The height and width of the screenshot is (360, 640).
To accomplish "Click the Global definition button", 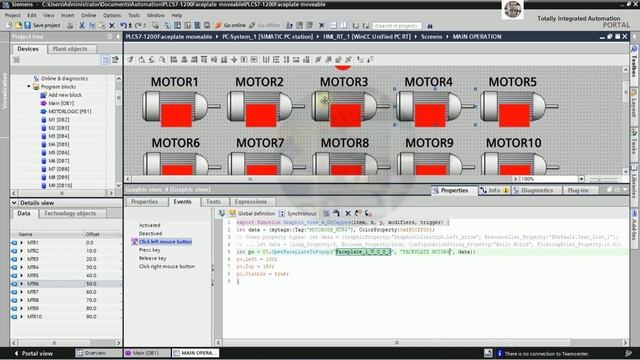I will tap(252, 213).
